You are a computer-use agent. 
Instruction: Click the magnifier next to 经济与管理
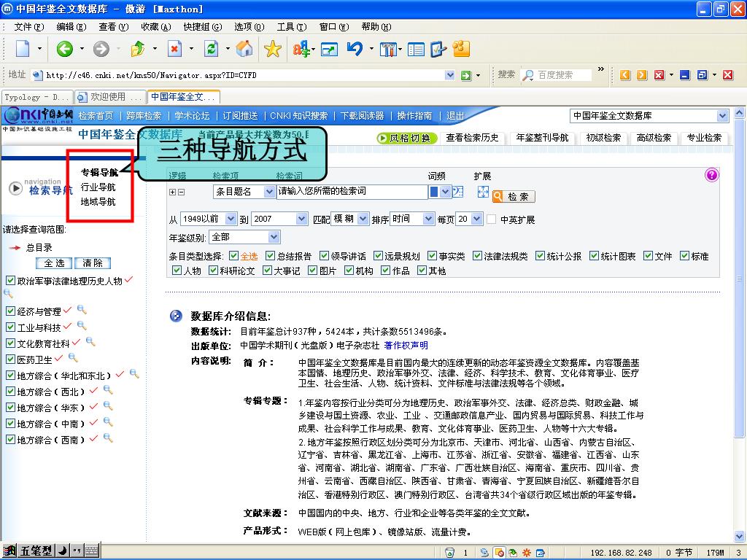(82, 310)
